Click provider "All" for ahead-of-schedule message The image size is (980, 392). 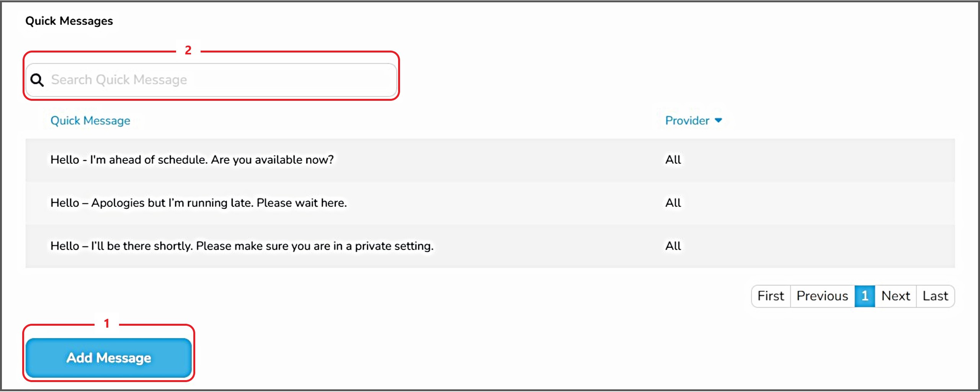[x=673, y=160]
